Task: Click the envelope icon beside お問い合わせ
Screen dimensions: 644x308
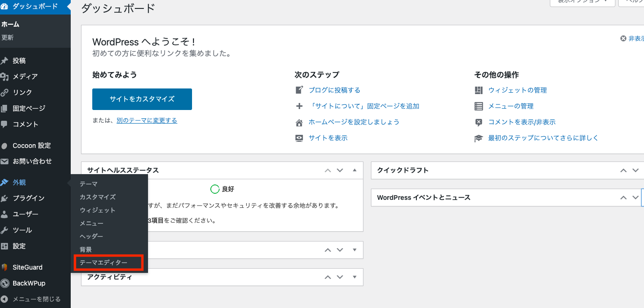Action: (4, 161)
